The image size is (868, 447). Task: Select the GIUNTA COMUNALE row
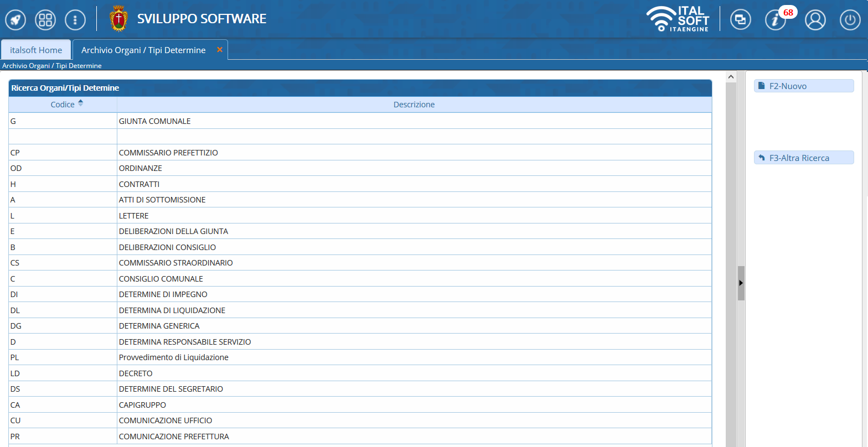coord(154,121)
